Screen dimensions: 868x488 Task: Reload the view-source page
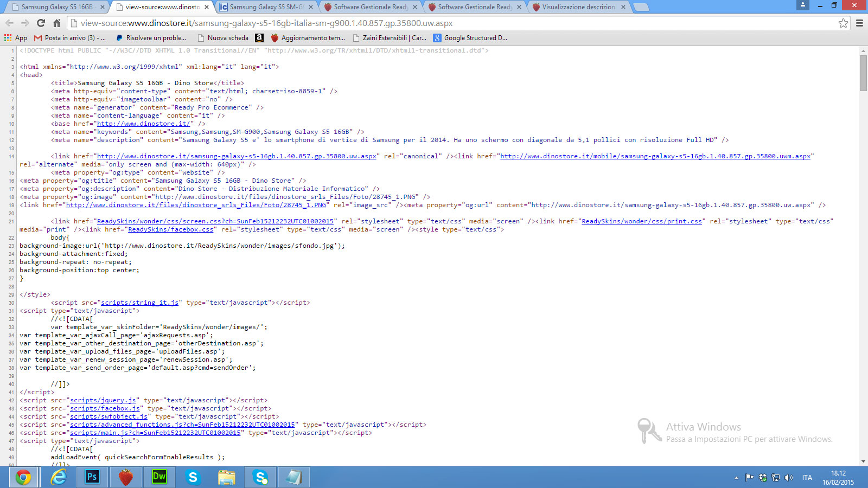(41, 23)
